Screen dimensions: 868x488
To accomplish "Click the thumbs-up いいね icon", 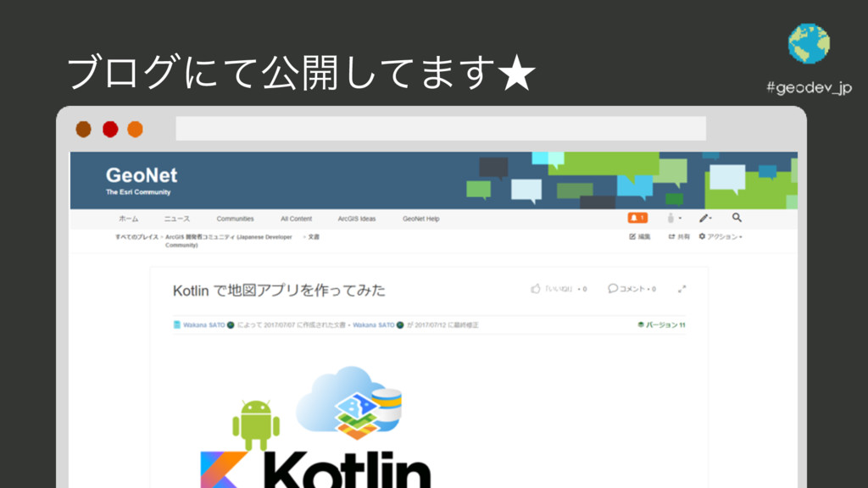I will (x=536, y=289).
